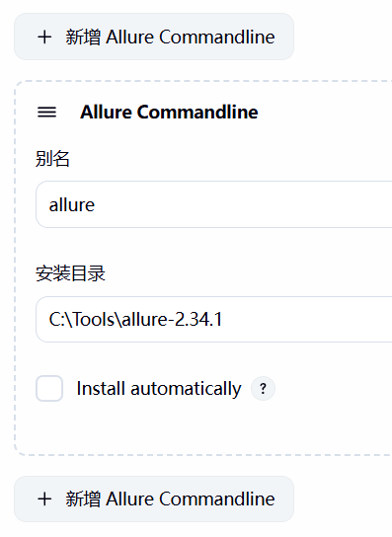
Task: Click the 2.34.1 version number in the install path
Action: (198, 320)
